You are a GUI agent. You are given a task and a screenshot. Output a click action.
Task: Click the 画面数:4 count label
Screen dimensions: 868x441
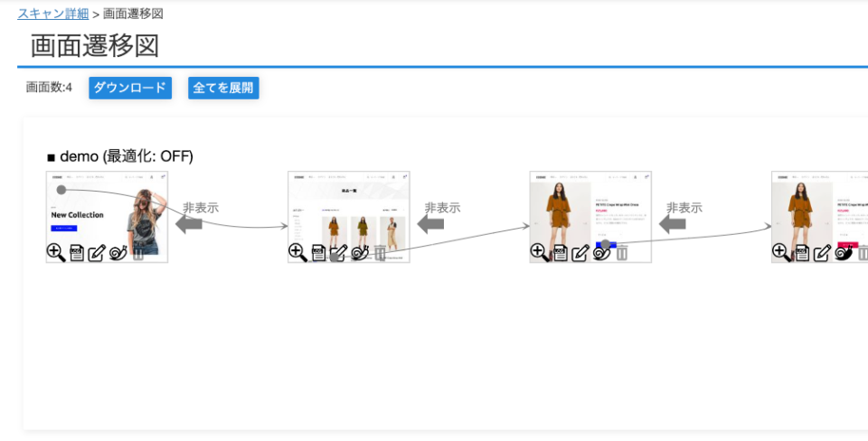[x=49, y=88]
